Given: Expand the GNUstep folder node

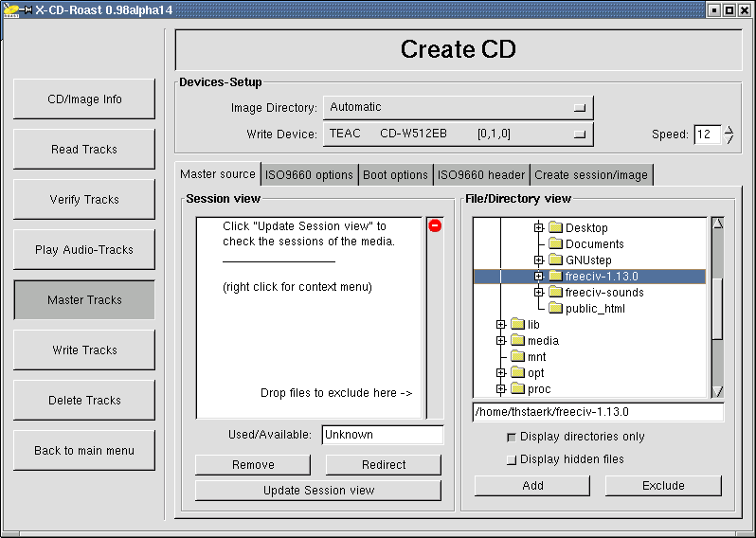Looking at the screenshot, I should [x=539, y=260].
